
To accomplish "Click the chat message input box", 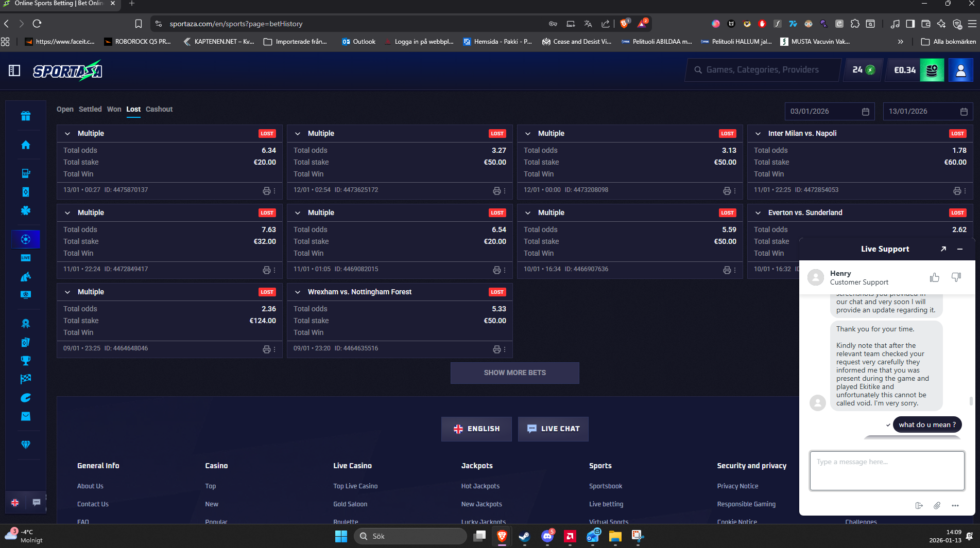I will (x=887, y=471).
